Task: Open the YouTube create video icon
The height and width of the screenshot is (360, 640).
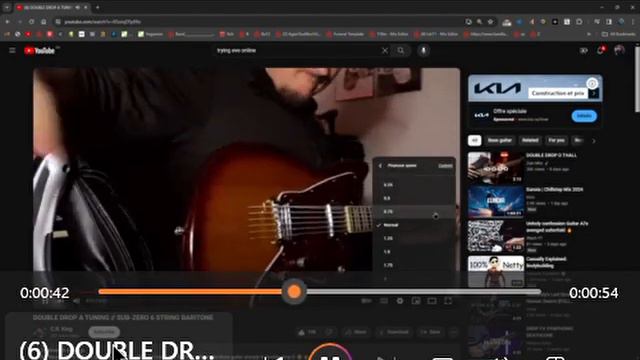Action: pos(584,51)
